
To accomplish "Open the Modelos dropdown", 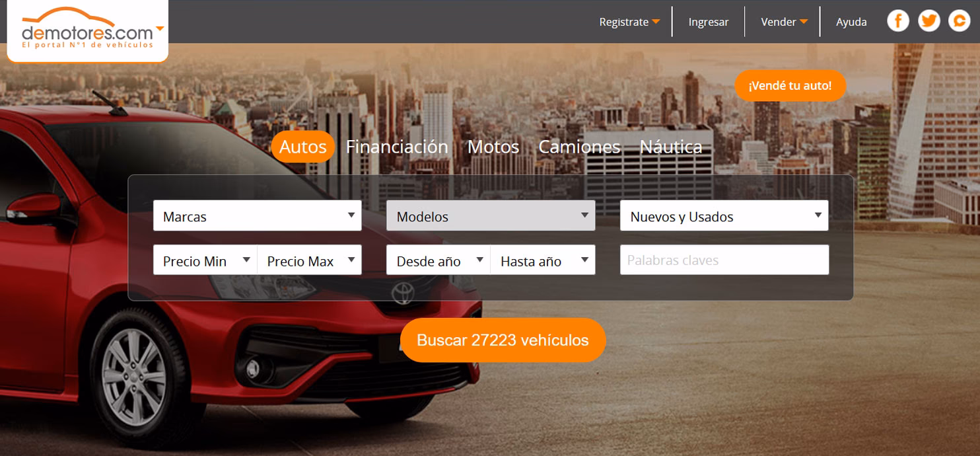I will click(491, 215).
